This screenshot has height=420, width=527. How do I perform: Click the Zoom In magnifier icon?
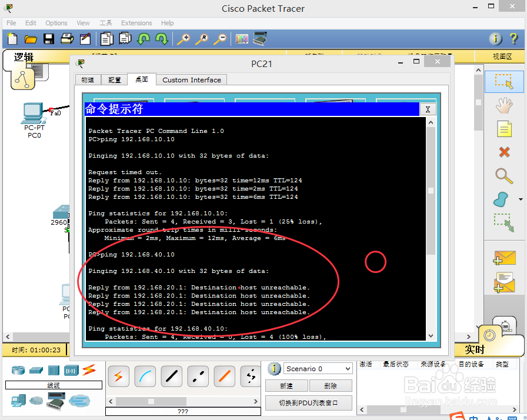(x=184, y=39)
